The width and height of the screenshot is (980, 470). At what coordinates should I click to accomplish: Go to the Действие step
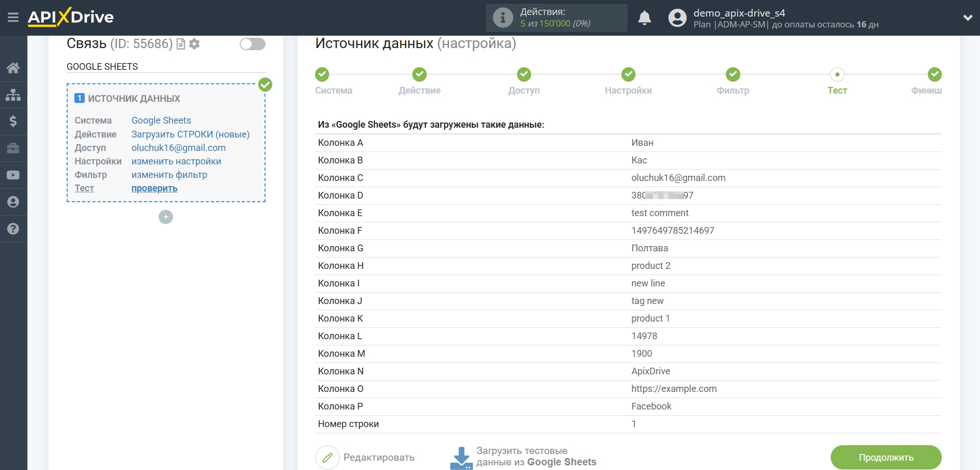[419, 82]
